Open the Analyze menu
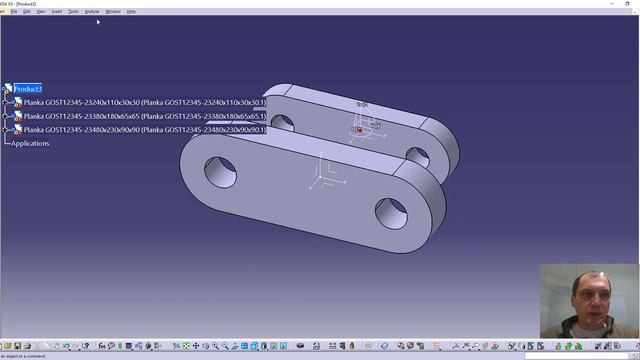This screenshot has height=360, width=640. [92, 11]
